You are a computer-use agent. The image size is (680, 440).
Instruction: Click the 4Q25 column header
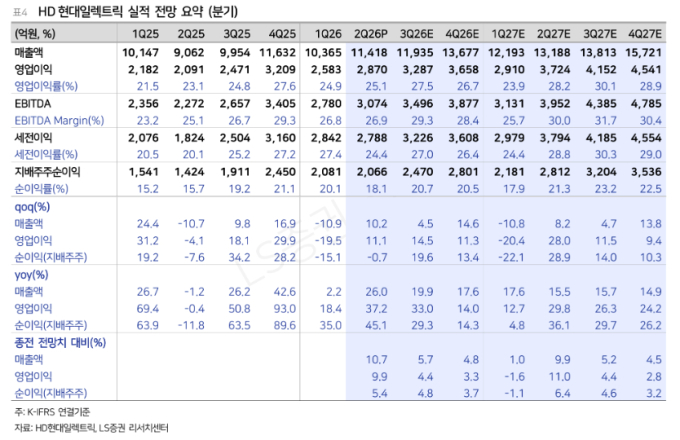pos(283,34)
